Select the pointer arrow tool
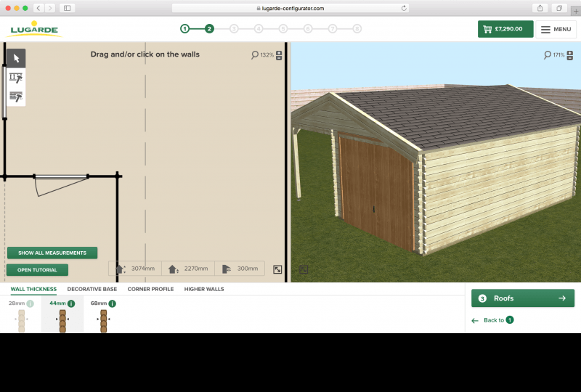581x392 pixels. (x=16, y=58)
